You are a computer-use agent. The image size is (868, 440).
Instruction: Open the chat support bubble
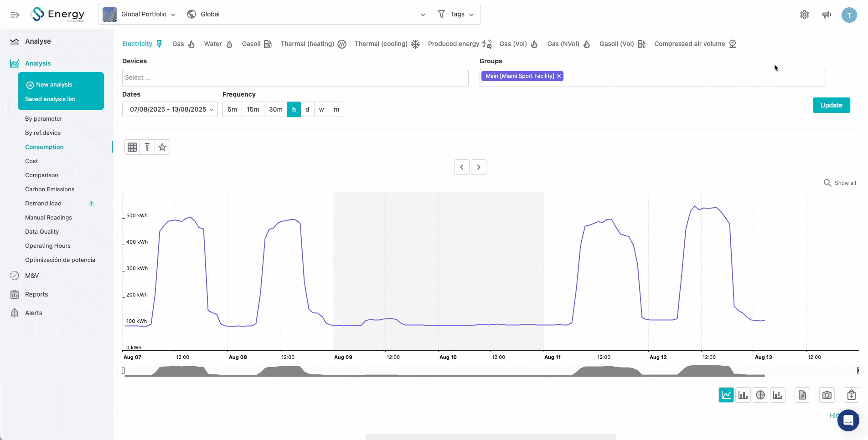pos(848,420)
